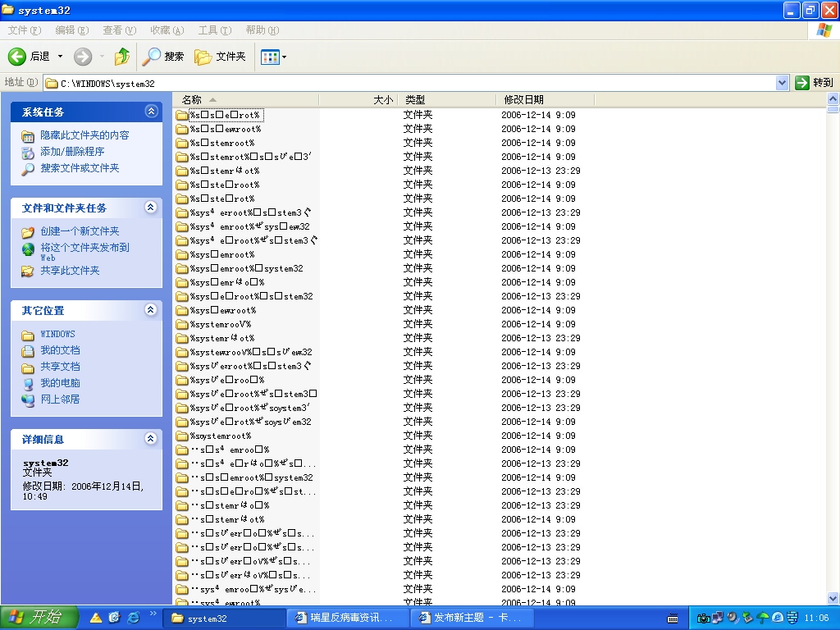840x630 pixels.
Task: Click the vertical scrollbar down arrow
Action: (x=833, y=598)
